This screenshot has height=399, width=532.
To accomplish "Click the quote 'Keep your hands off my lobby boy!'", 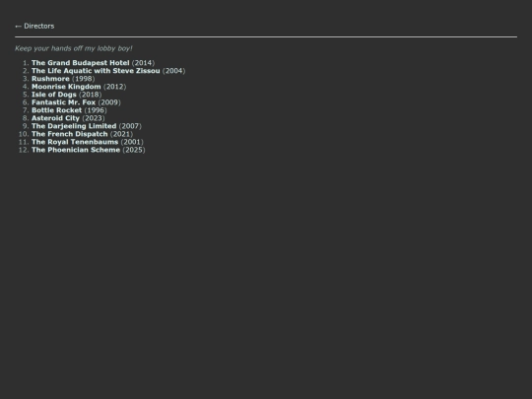I will [74, 48].
